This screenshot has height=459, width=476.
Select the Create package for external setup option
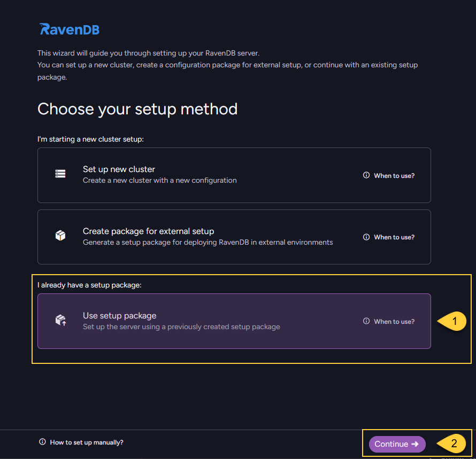[x=234, y=237]
